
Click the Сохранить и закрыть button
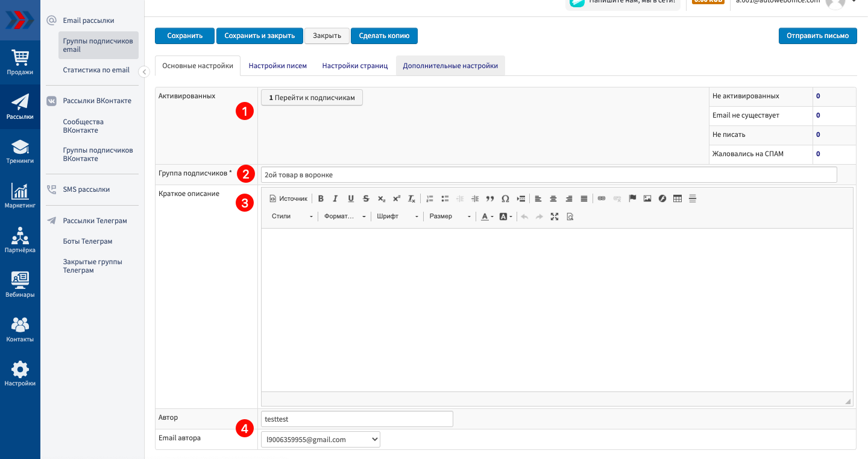(x=259, y=36)
